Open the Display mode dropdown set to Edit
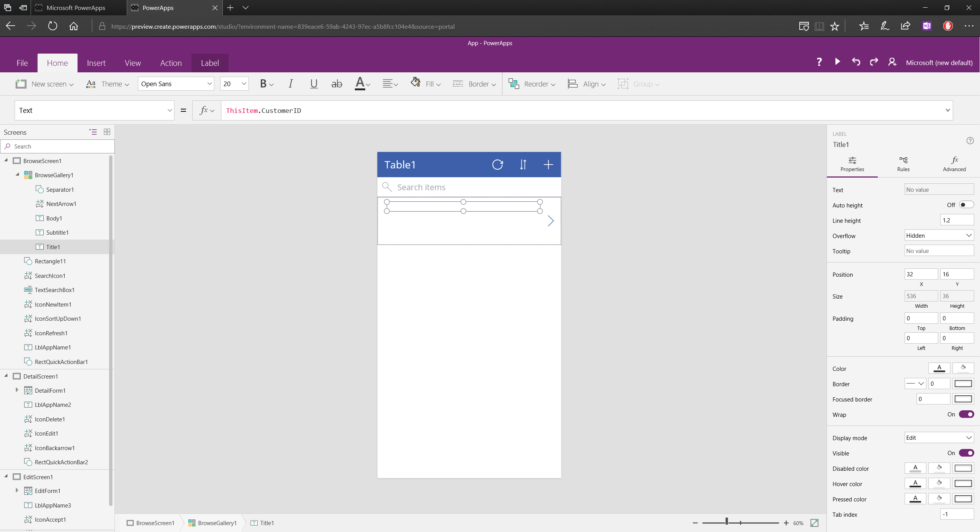980x532 pixels. tap(939, 437)
